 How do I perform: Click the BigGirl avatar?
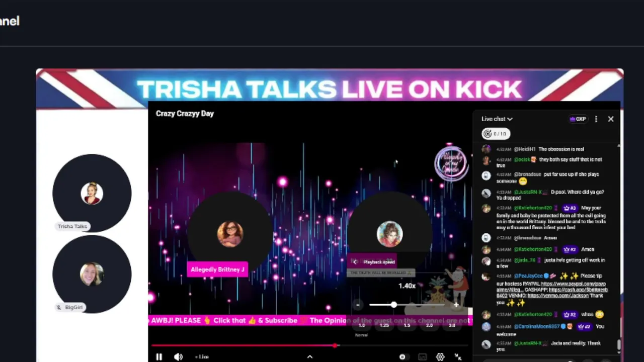pyautogui.click(x=92, y=274)
